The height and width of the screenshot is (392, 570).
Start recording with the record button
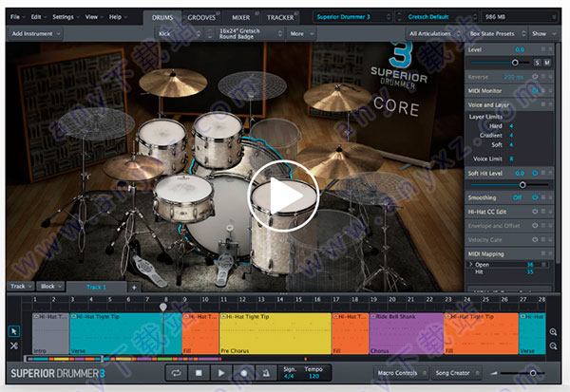click(243, 373)
